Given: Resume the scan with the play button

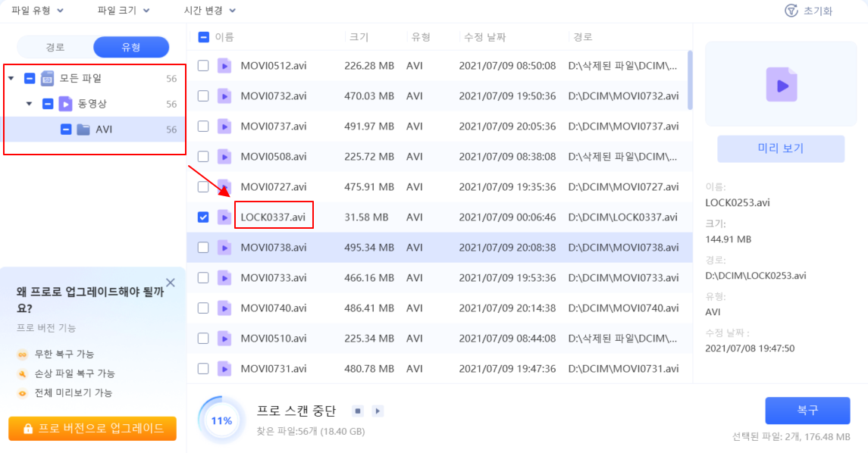Looking at the screenshot, I should click(378, 411).
